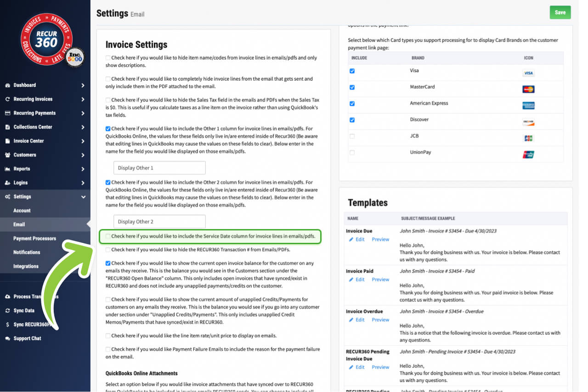This screenshot has height=392, width=588.
Task: Check the hide item name/codes checkbox
Action: (108, 58)
